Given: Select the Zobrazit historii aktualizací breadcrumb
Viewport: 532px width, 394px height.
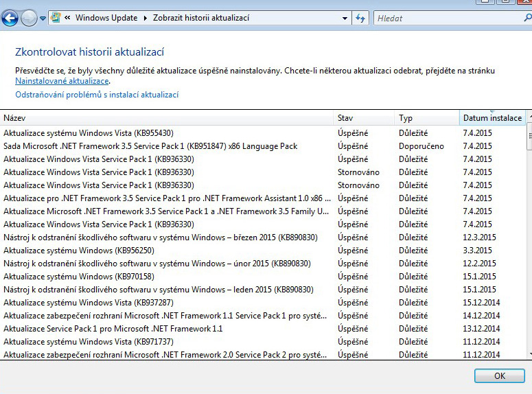Looking at the screenshot, I should (201, 18).
